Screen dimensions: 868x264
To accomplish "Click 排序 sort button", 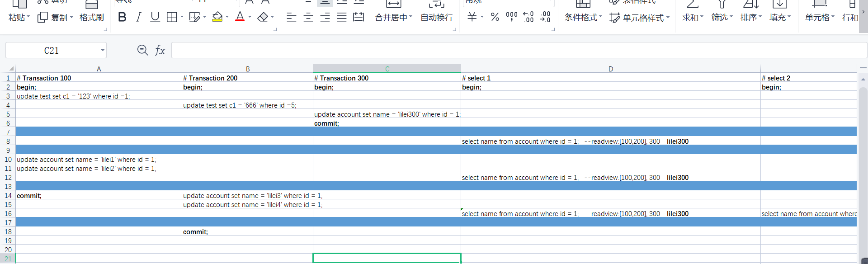I will 750,18.
